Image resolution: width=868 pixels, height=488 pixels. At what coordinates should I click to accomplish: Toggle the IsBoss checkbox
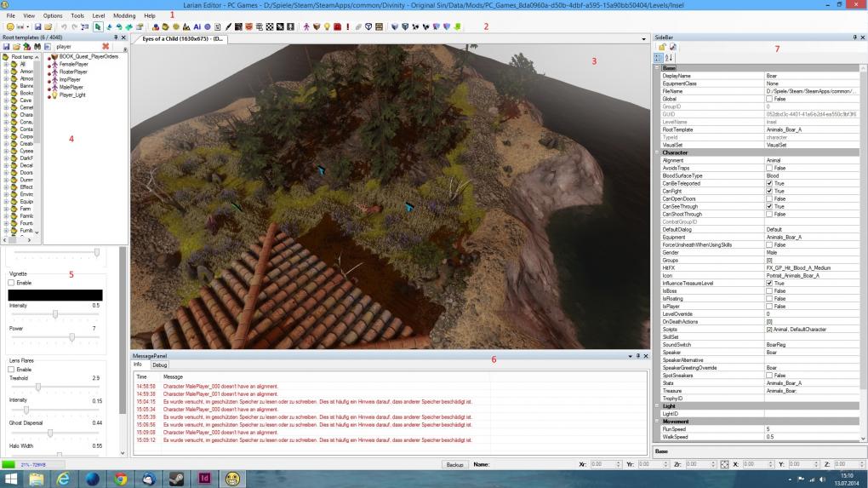tap(769, 290)
